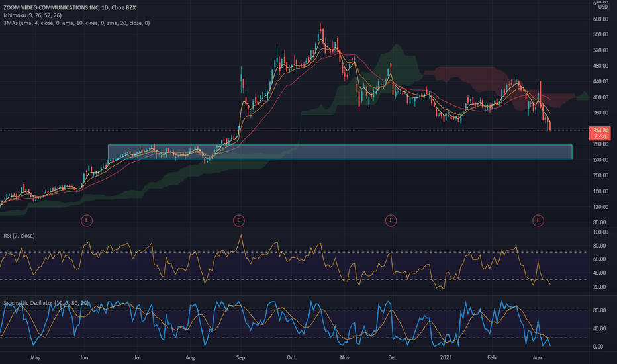Select the earnings E marker near December

tap(391, 220)
